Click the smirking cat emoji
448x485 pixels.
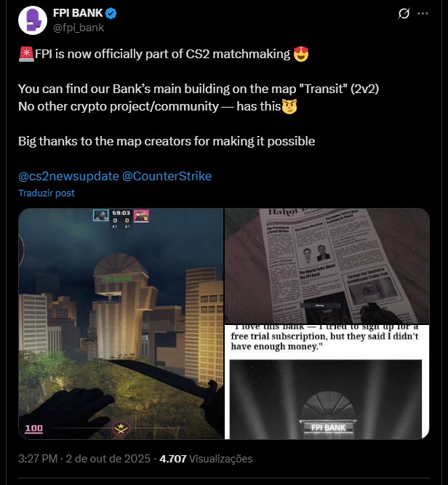click(x=289, y=106)
